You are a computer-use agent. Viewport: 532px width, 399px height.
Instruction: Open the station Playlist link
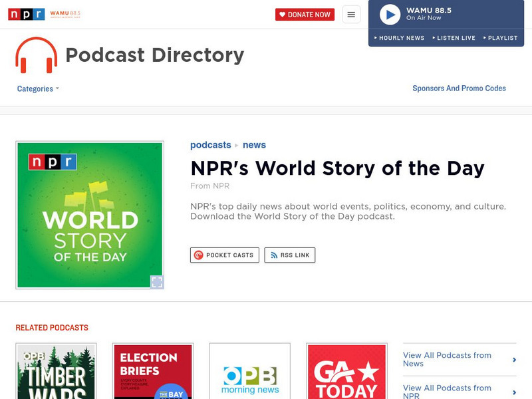coord(501,38)
